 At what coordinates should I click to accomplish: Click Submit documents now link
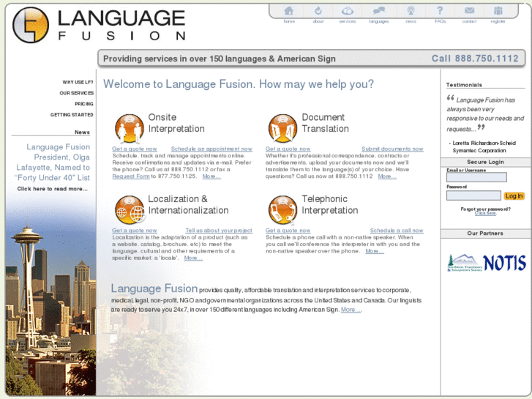(392, 149)
